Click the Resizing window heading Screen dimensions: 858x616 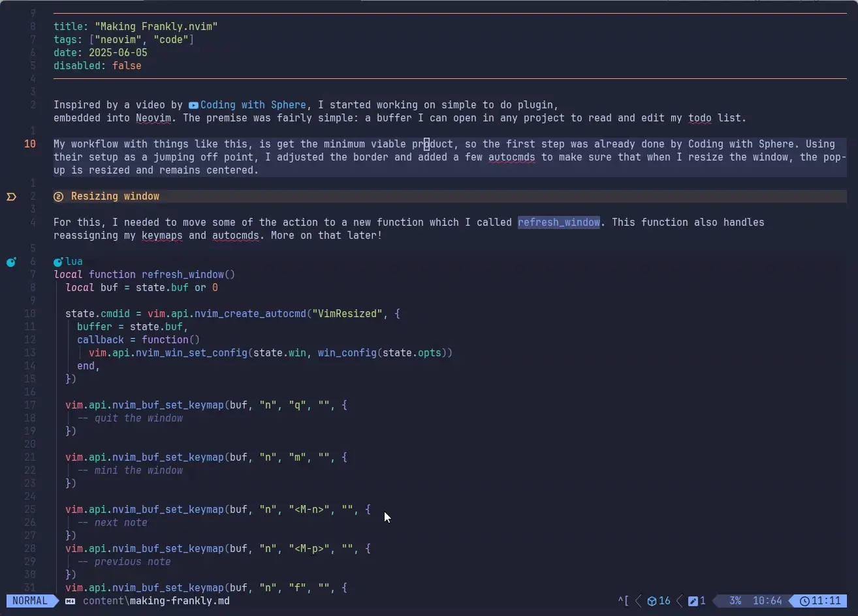point(115,196)
